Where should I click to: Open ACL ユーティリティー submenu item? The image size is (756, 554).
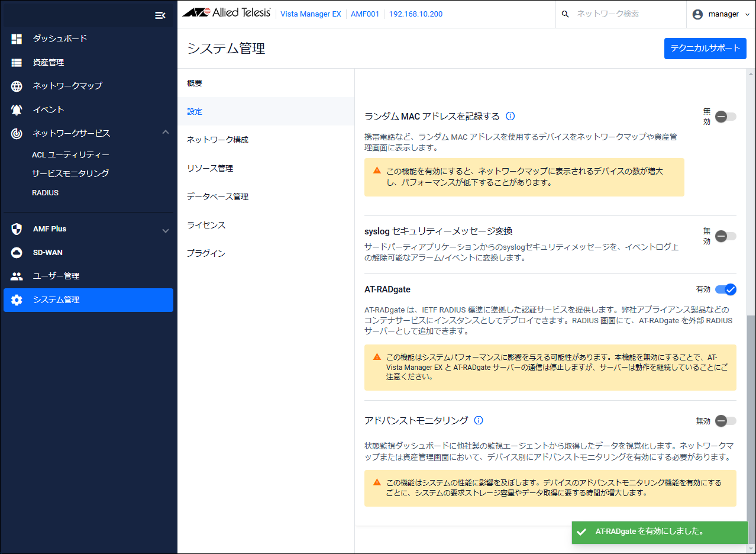pyautogui.click(x=70, y=154)
